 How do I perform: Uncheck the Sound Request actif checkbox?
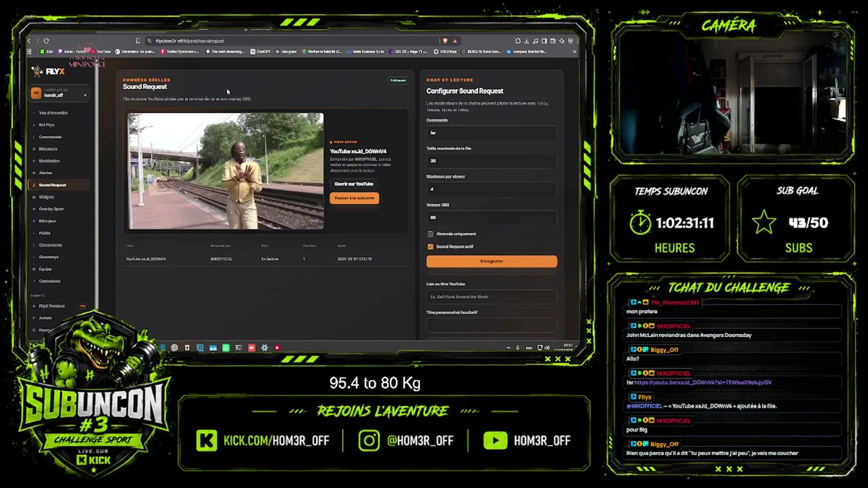430,247
